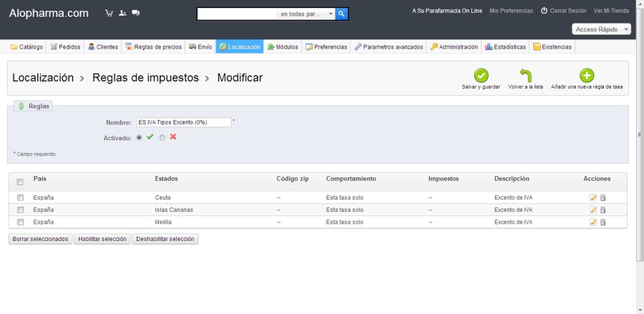644x314 pixels.
Task: Click the Nombre text input field
Action: pos(184,122)
